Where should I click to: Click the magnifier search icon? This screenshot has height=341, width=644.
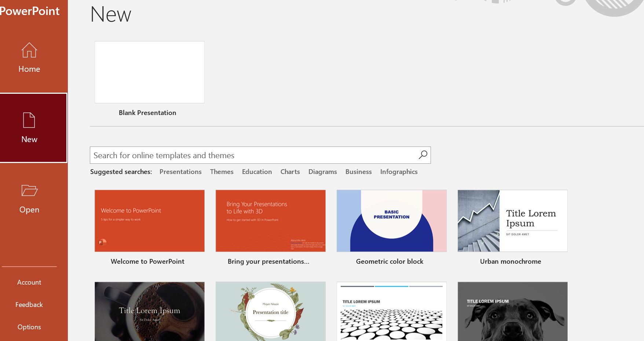click(423, 155)
